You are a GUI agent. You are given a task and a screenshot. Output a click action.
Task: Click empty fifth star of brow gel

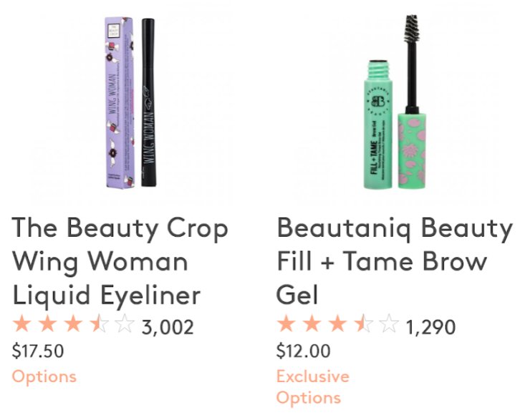click(389, 323)
